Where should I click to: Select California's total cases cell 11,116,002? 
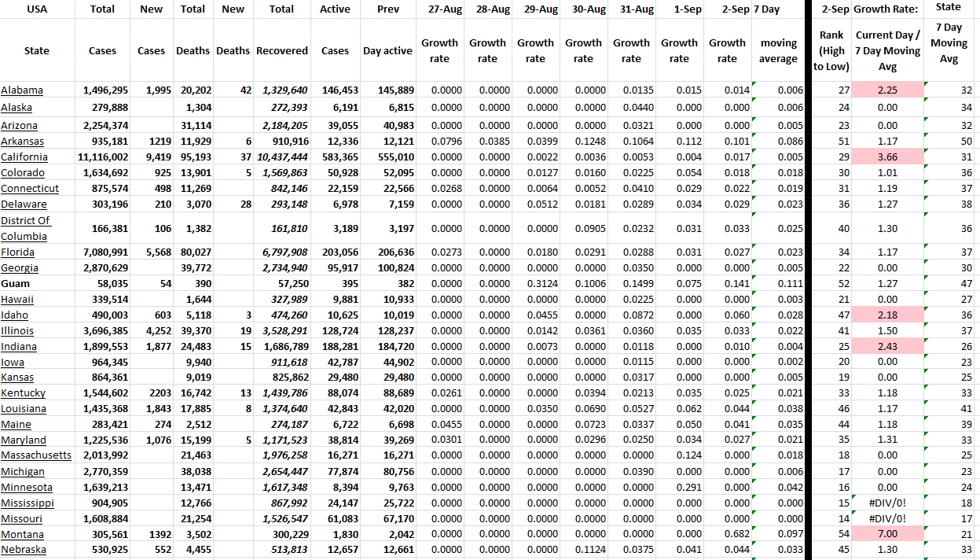point(104,157)
